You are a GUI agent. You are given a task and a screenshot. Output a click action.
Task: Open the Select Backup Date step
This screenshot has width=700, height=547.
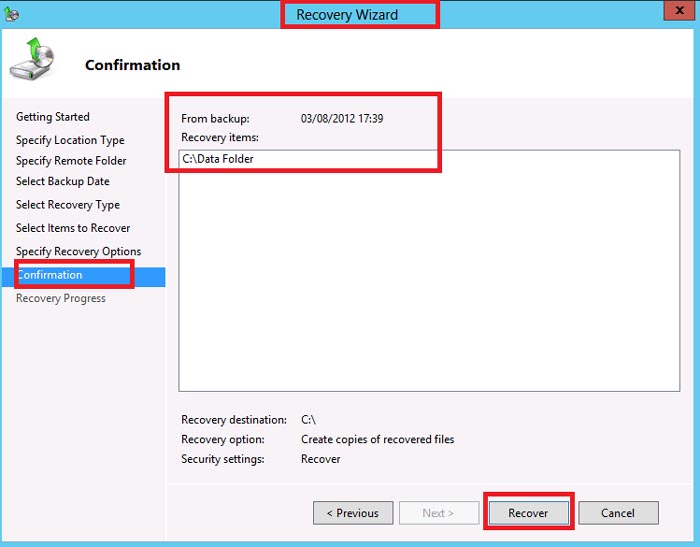coord(62,181)
